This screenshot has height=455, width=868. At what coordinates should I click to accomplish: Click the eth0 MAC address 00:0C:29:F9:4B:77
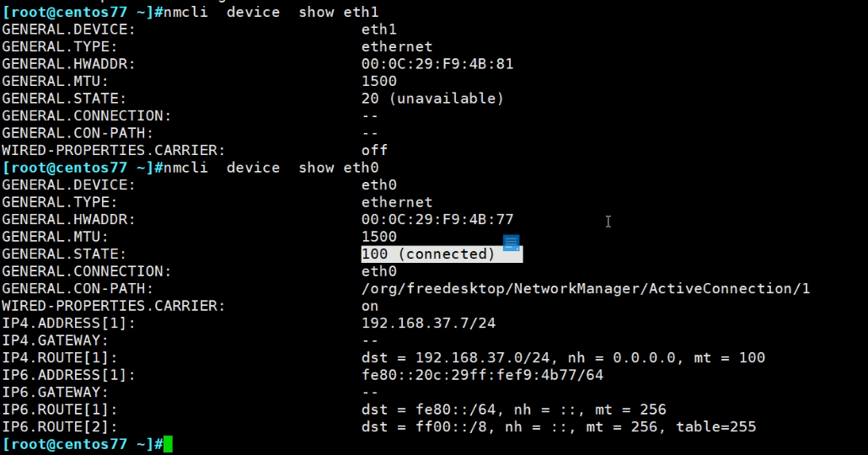(437, 219)
